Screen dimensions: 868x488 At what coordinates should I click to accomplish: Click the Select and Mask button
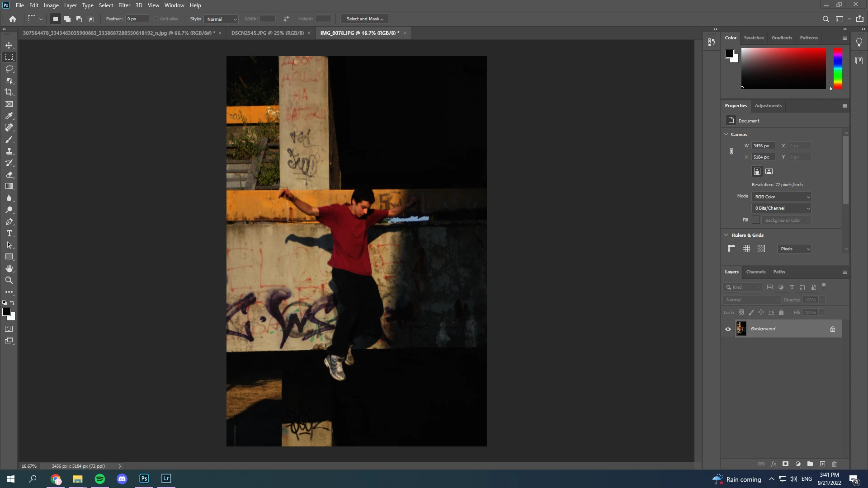364,19
